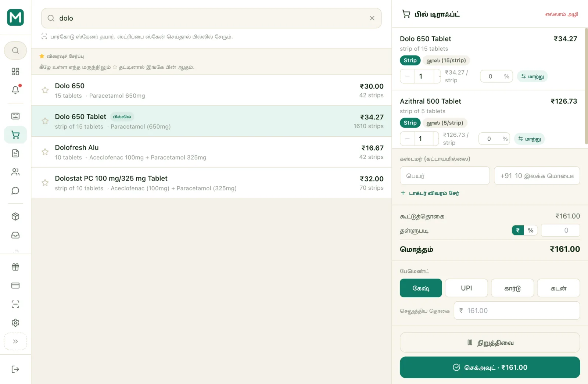Click Clear all link in bill draft
The image size is (588, 384).
click(x=562, y=14)
